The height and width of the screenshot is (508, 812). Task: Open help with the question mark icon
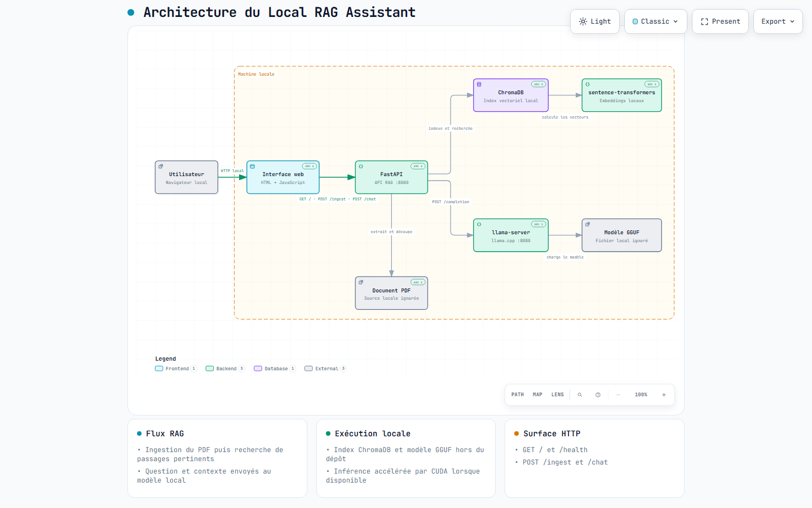click(598, 395)
